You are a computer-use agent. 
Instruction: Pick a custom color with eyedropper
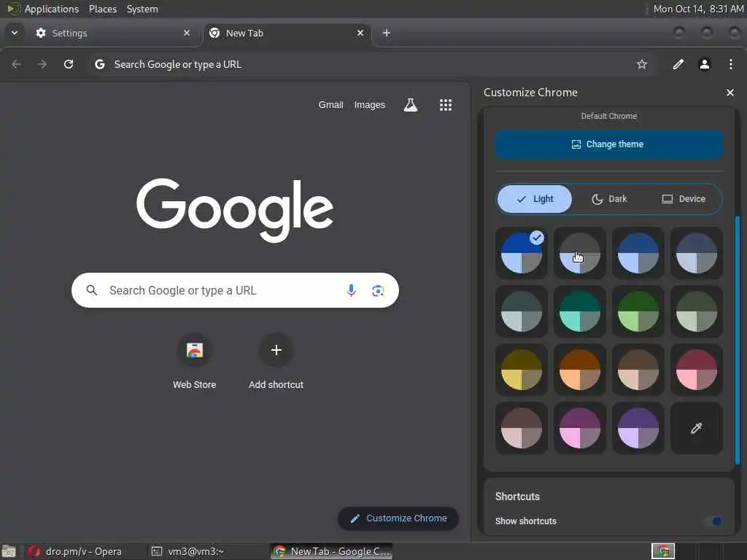click(x=696, y=427)
